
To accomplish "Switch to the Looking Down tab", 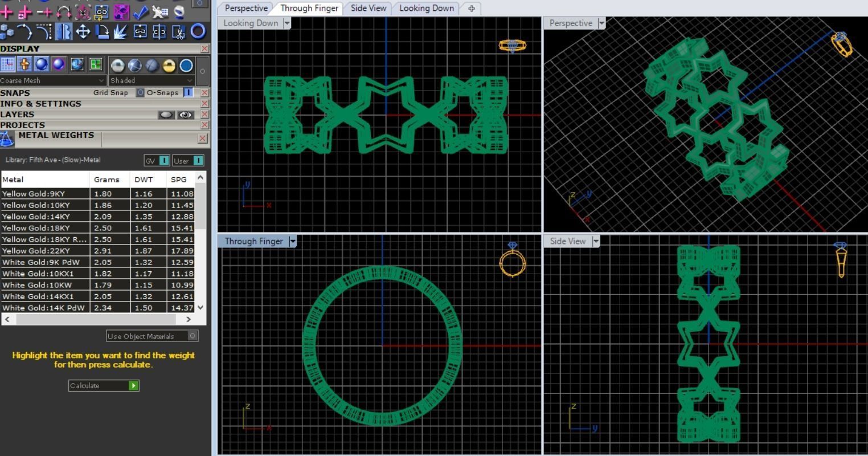I will pyautogui.click(x=427, y=8).
